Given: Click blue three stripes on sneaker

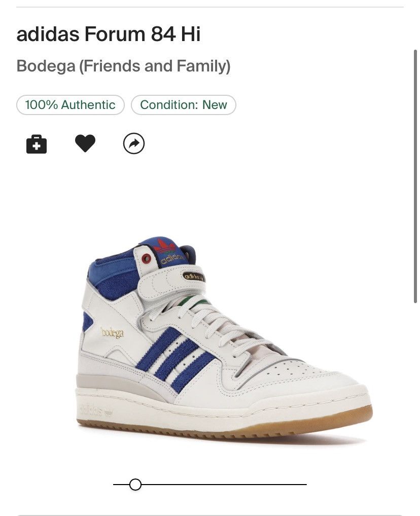Looking at the screenshot, I should point(175,358).
